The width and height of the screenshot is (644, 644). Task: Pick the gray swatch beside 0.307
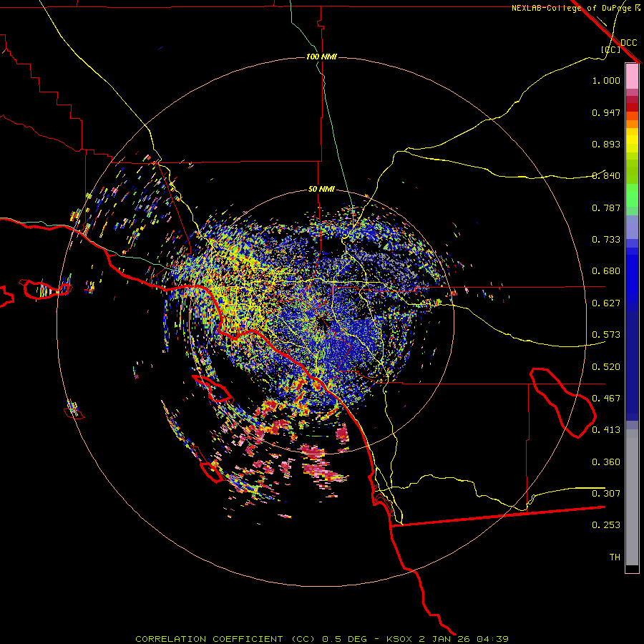coord(632,497)
